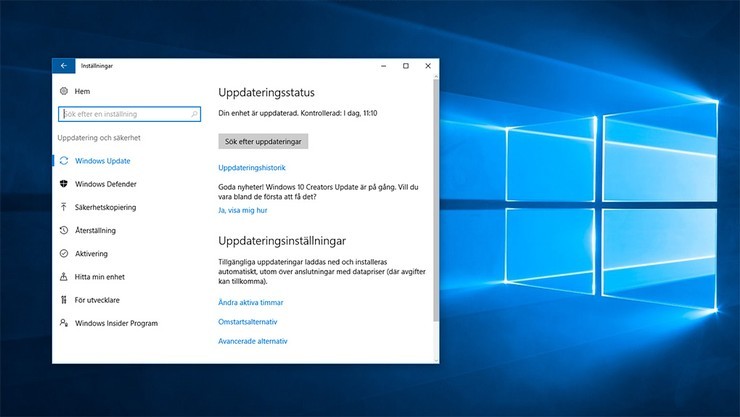Click the Uppdatering och säkerhet label

coord(99,138)
